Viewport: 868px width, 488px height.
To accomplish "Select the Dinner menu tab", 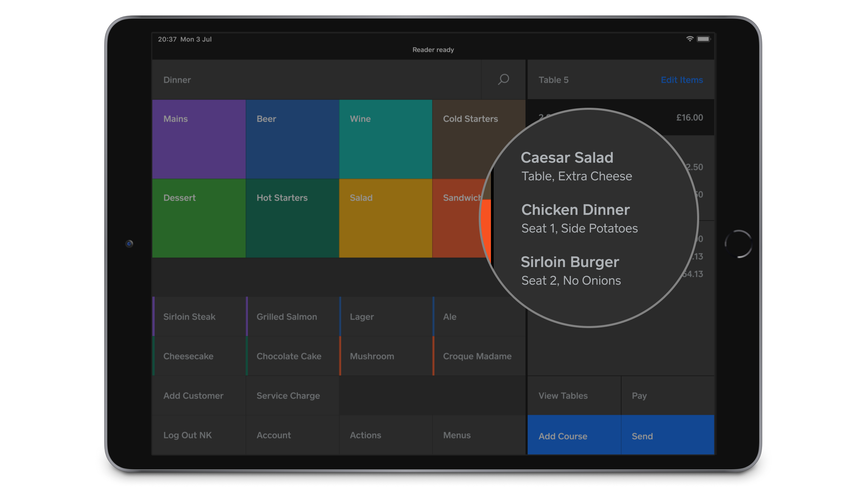I will point(177,80).
